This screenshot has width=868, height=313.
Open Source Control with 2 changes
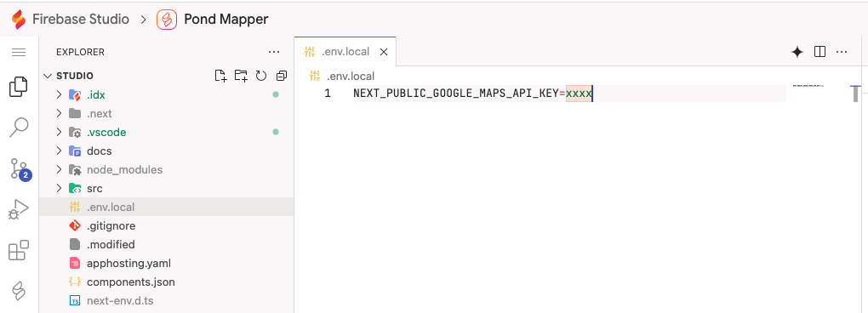click(x=20, y=170)
